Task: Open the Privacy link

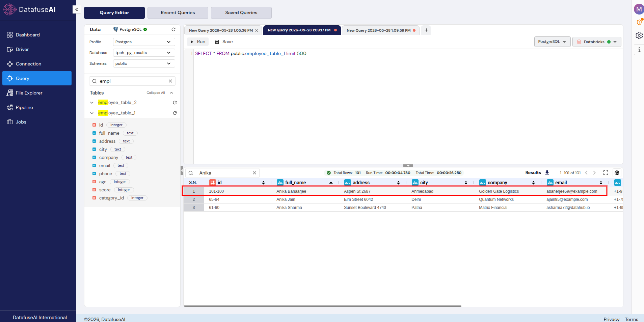Action: [x=611, y=319]
